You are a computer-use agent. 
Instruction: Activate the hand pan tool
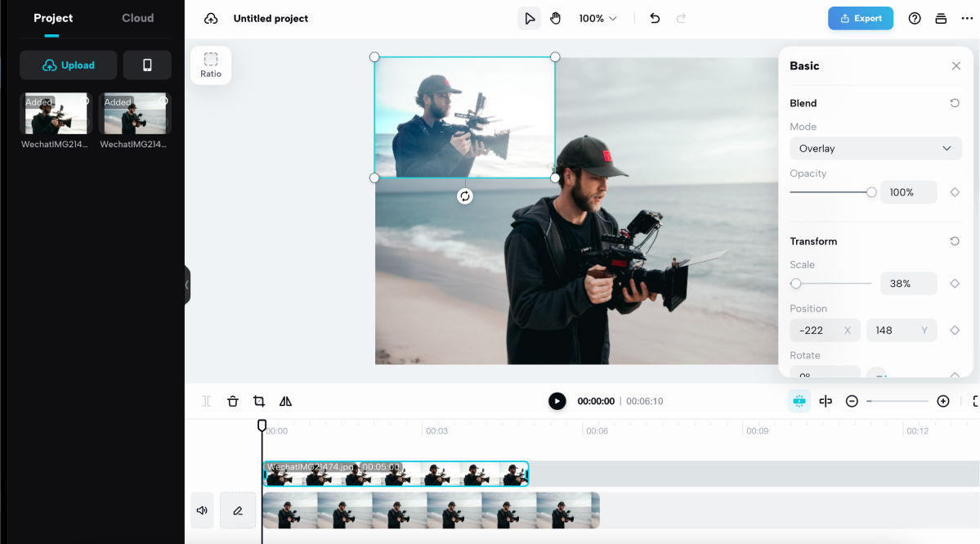coord(556,18)
